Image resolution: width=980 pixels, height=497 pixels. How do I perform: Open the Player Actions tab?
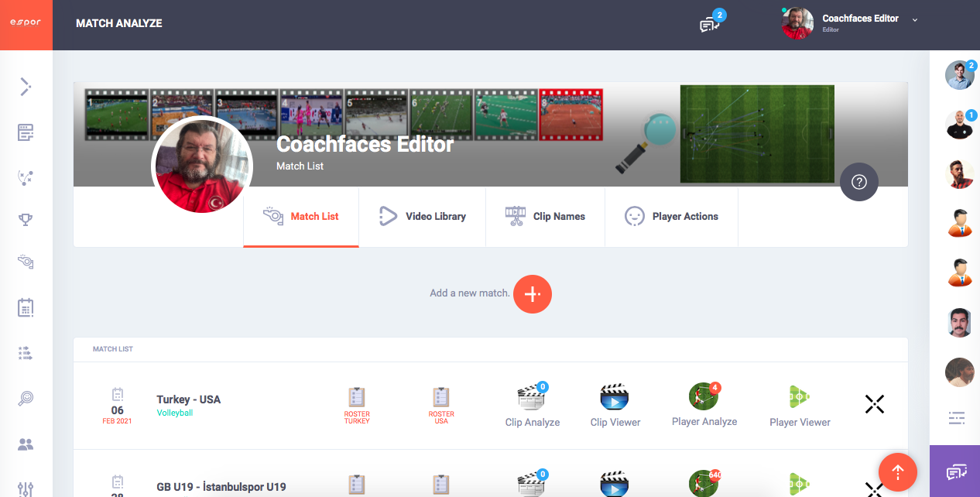click(x=672, y=217)
